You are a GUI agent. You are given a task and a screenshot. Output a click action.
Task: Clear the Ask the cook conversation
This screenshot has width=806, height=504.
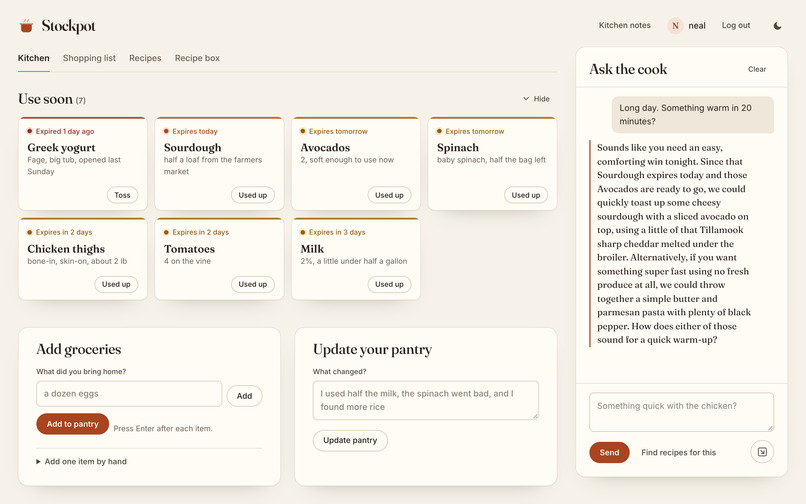757,69
